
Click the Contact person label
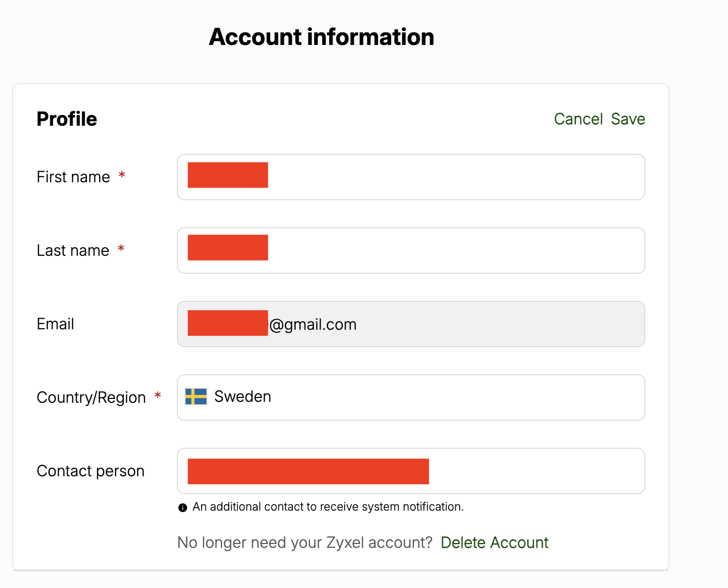[x=91, y=471]
